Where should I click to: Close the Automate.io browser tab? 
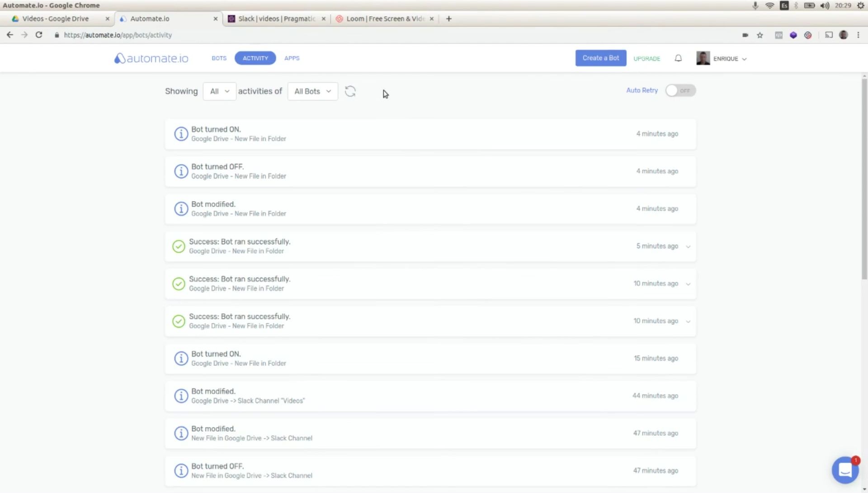[215, 19]
